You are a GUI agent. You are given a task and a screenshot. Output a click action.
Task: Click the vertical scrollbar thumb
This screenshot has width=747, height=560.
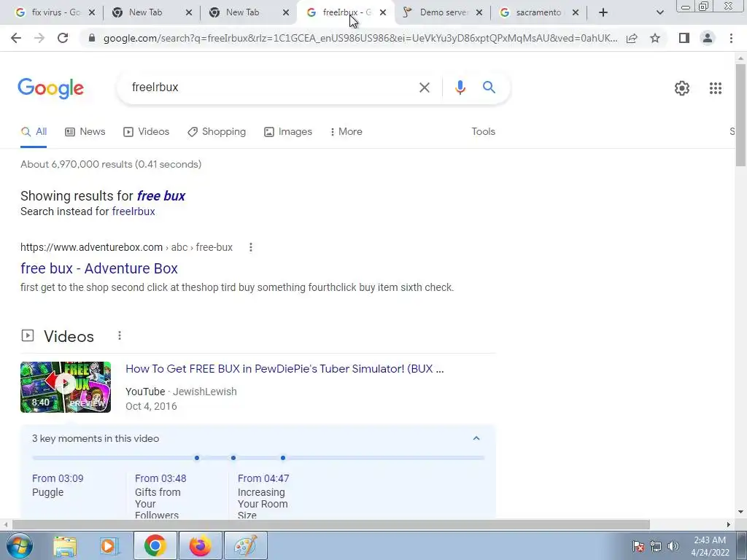click(x=740, y=115)
